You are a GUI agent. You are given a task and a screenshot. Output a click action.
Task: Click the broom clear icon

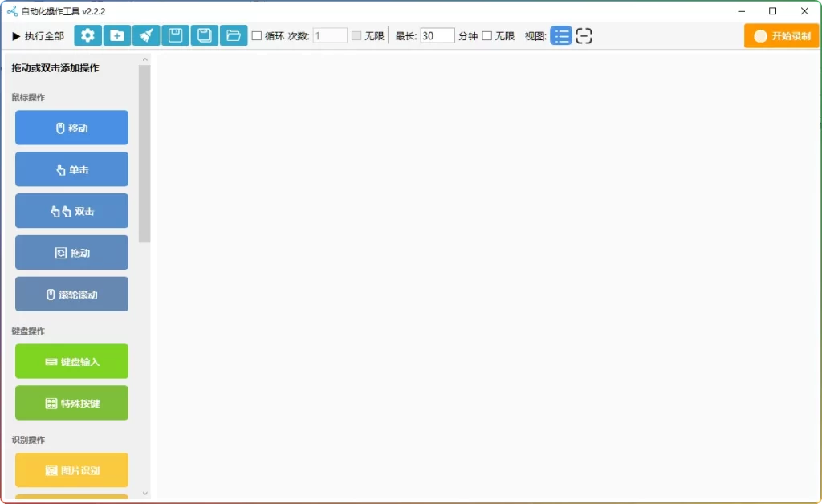point(146,35)
